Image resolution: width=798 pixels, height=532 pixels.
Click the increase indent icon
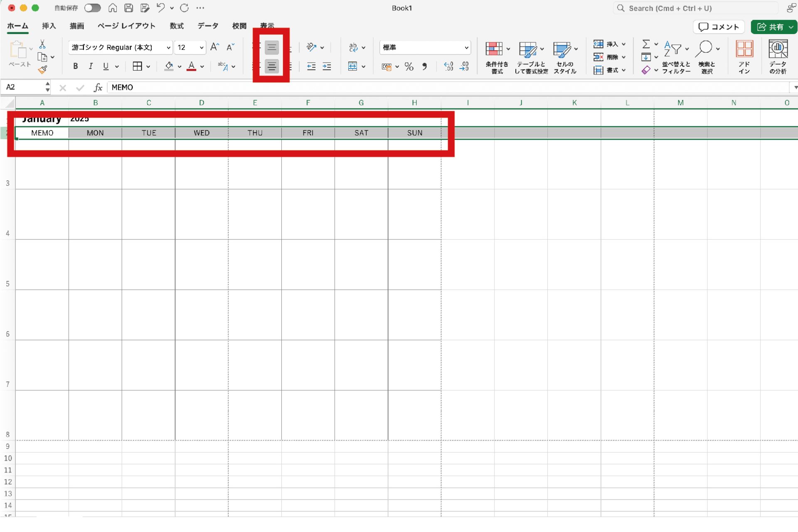pos(327,66)
